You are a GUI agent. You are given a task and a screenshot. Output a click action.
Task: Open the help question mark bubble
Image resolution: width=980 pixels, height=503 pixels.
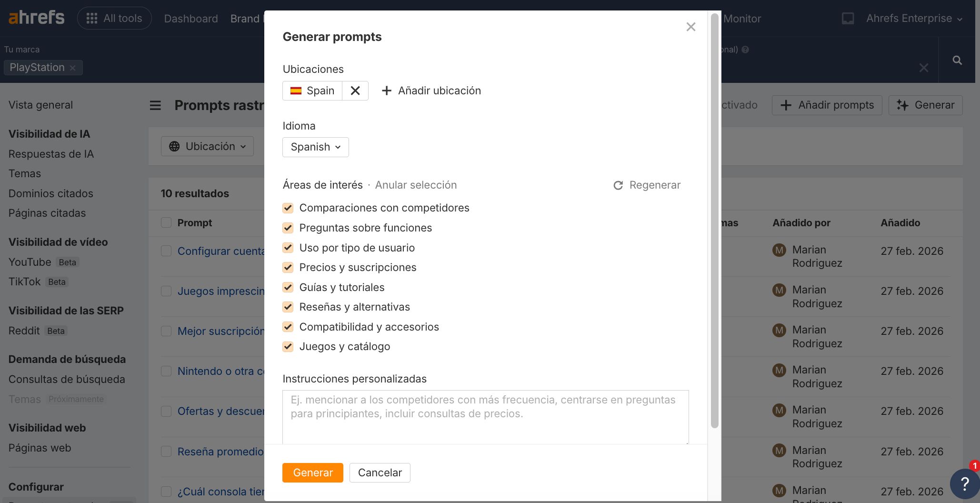click(x=964, y=484)
